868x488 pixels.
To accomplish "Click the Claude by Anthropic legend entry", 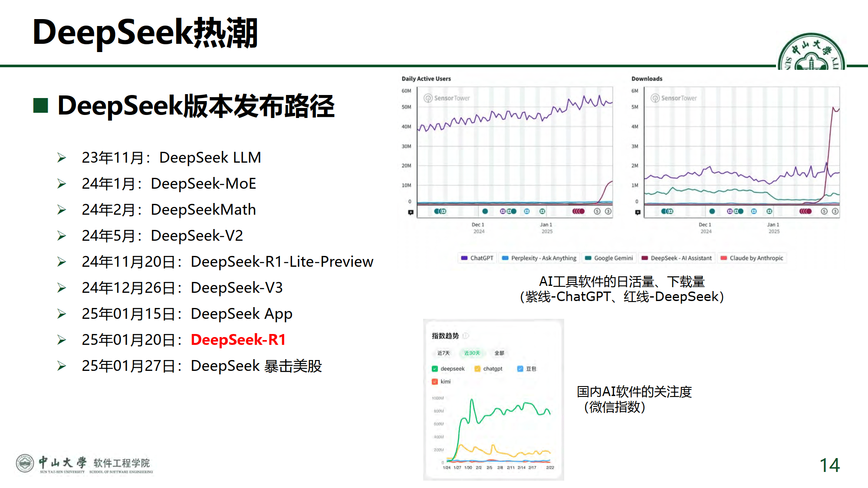I will pos(752,258).
